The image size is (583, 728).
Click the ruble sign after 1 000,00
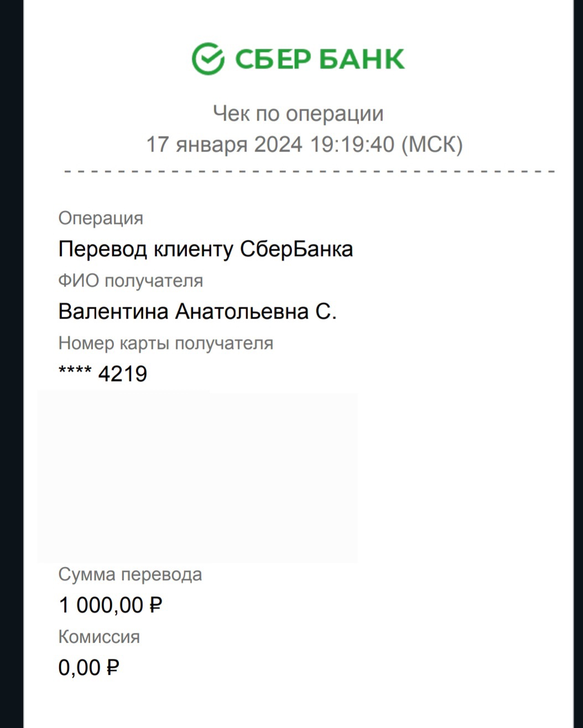155,605
